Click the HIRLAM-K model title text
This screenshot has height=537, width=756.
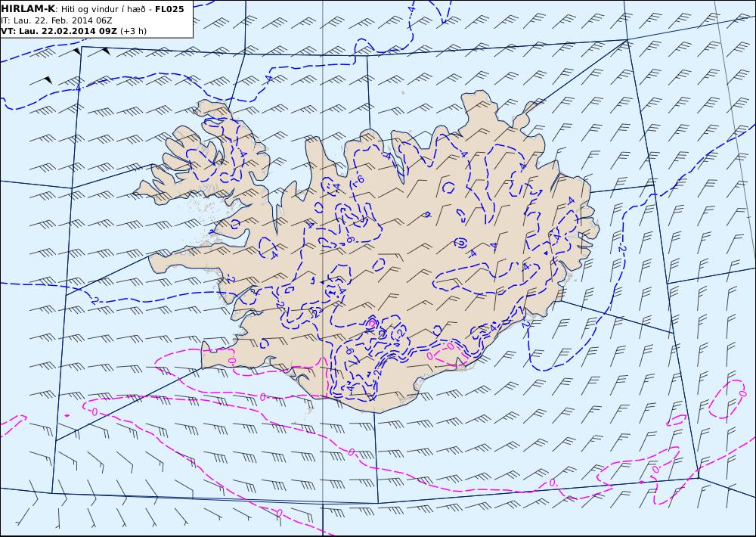28,9
